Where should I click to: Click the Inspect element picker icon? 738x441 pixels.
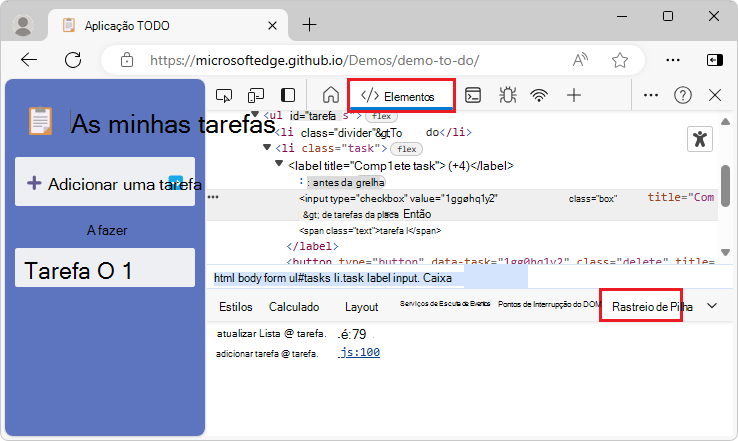[225, 95]
